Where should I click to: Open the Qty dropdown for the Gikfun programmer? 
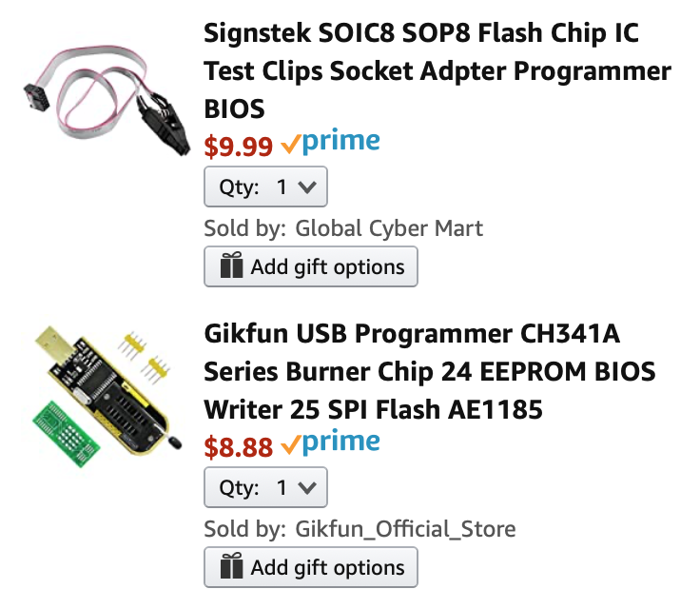click(x=265, y=487)
